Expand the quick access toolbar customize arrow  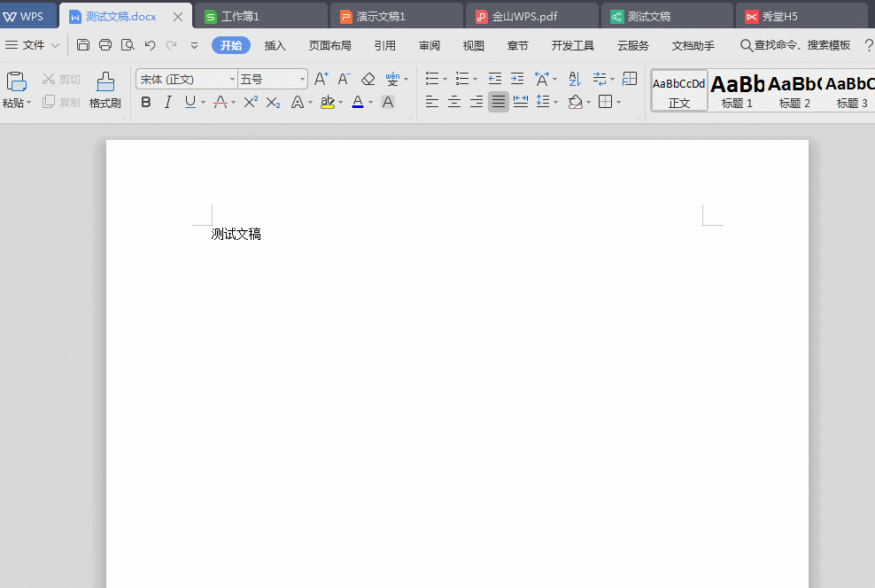pyautogui.click(x=194, y=46)
